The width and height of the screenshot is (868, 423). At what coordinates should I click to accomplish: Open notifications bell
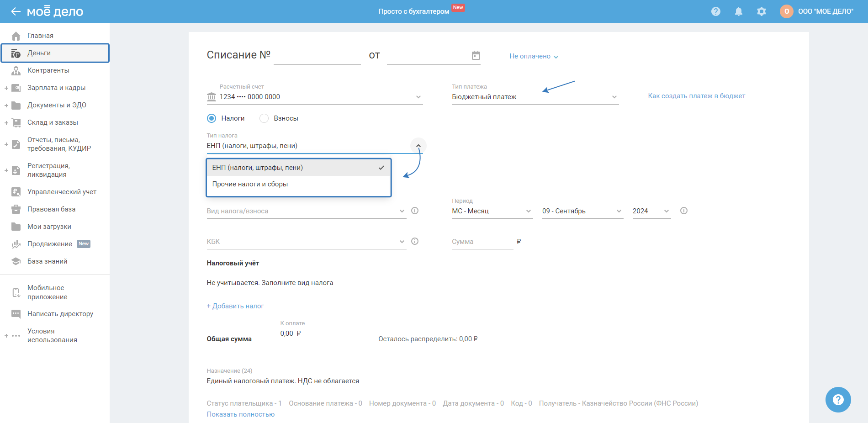click(x=739, y=11)
